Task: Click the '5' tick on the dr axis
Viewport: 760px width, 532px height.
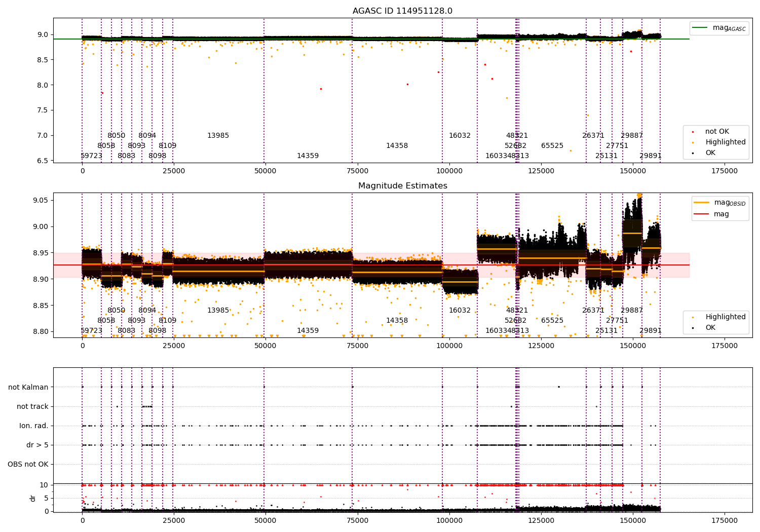Action: pyautogui.click(x=46, y=498)
